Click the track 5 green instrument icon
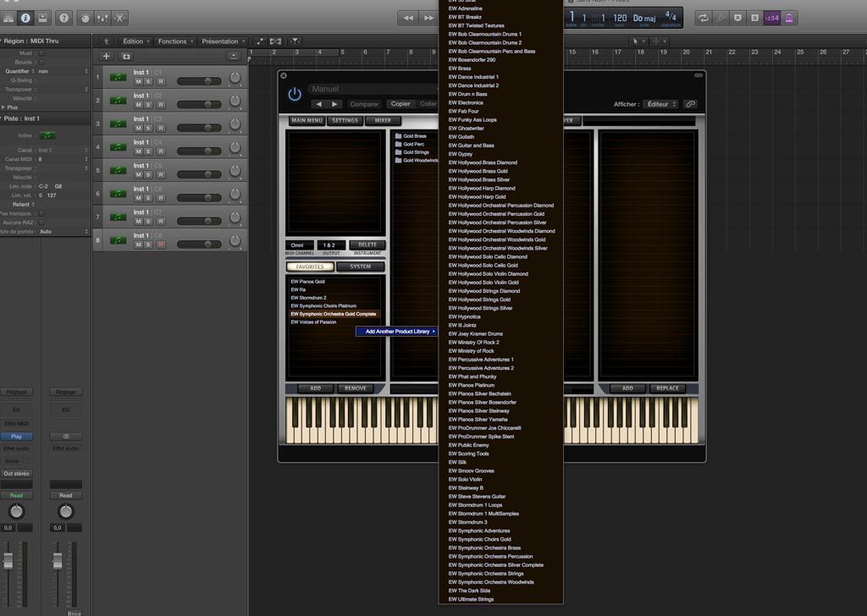Viewport: 867px width, 616px height. (x=118, y=170)
